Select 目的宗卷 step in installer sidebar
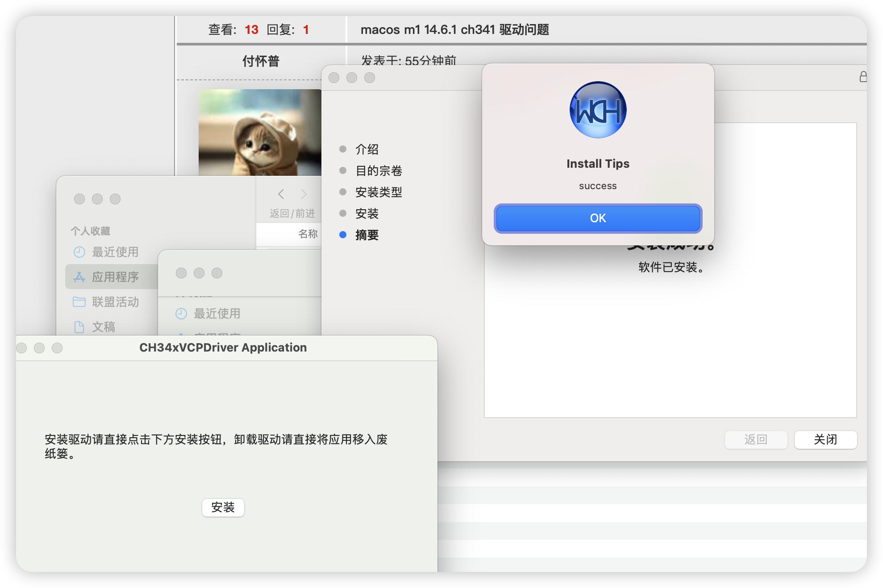Screen dimensions: 883x588 coord(379,170)
